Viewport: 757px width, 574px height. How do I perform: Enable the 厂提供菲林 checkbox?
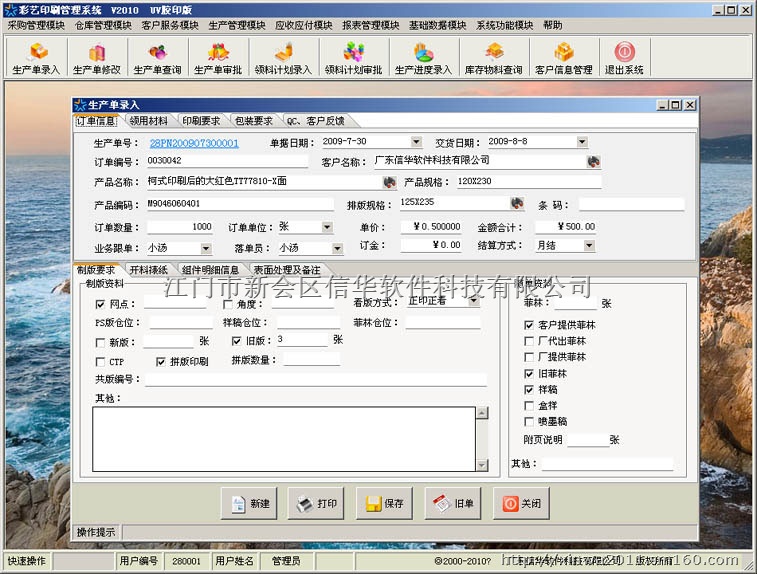click(x=529, y=357)
